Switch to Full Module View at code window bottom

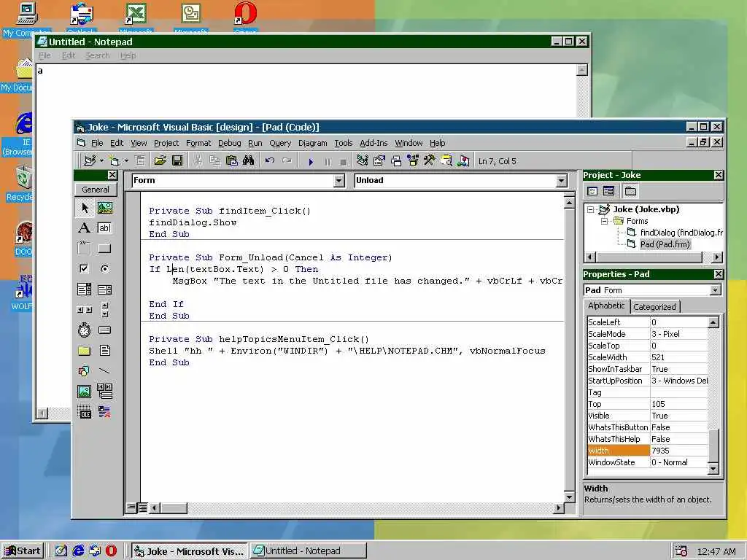pyautogui.click(x=142, y=507)
